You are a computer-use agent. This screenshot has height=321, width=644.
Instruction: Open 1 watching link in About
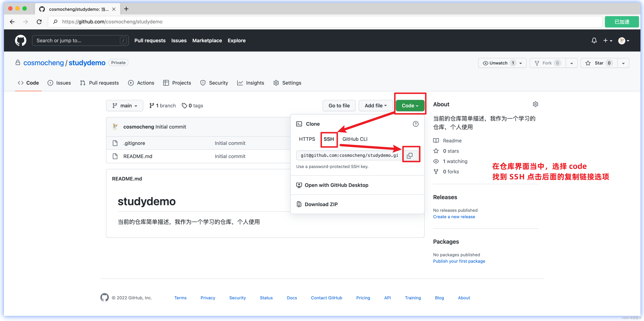[x=450, y=161]
